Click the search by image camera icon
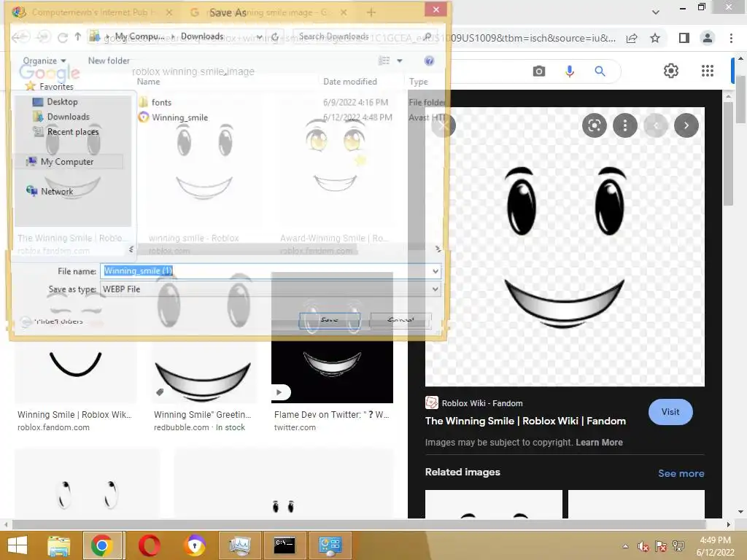The width and height of the screenshot is (747, 560). 539,71
